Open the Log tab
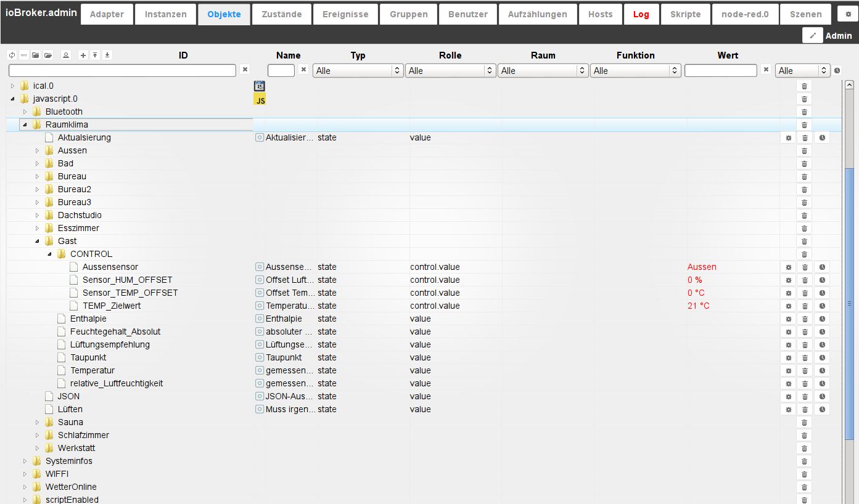Viewport: 859px width, 504px height. coord(641,14)
